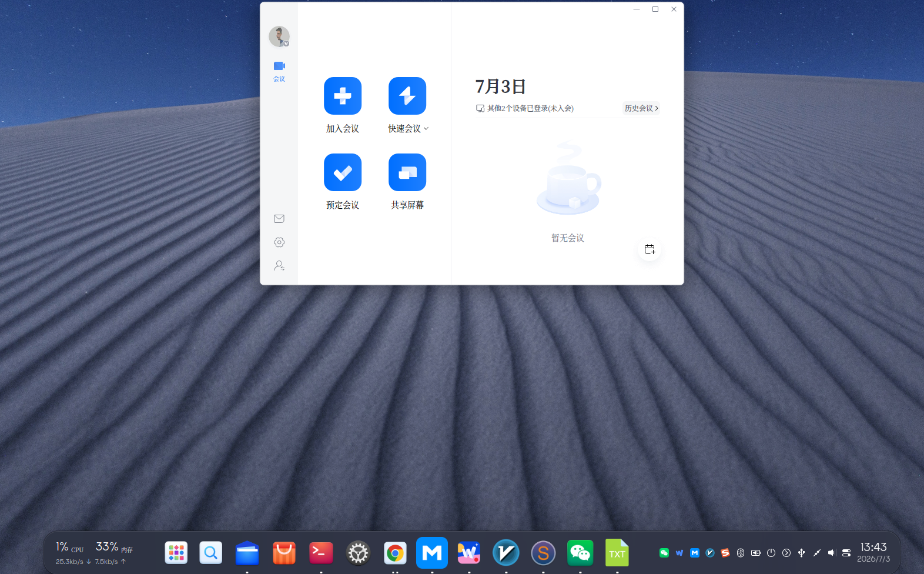Viewport: 924px width, 574px height.
Task: Click the power button tray icon
Action: click(771, 553)
